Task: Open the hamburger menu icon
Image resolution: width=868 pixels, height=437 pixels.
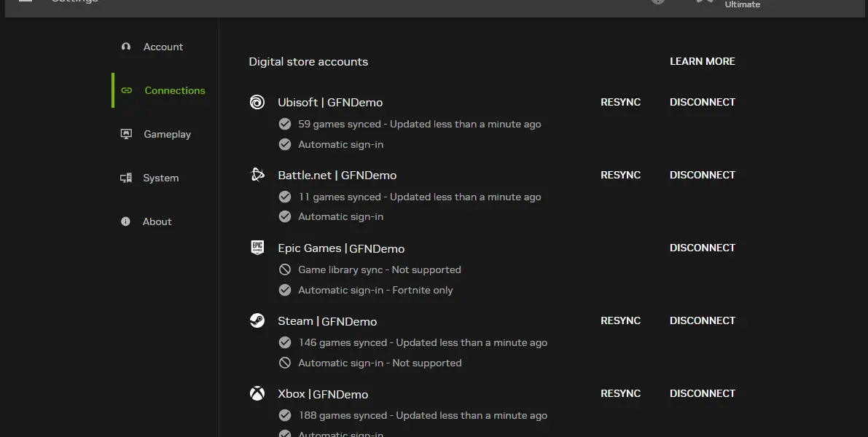Action: (25, 1)
